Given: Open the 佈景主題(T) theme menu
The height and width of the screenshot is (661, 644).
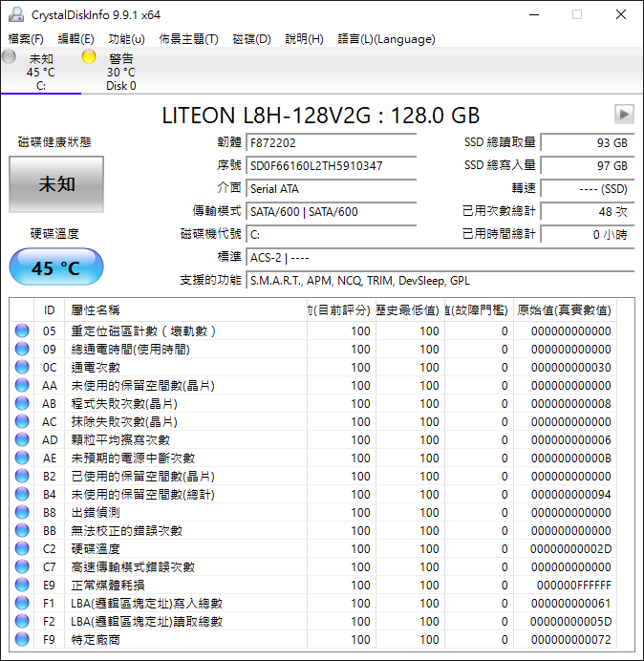Looking at the screenshot, I should click(x=188, y=39).
